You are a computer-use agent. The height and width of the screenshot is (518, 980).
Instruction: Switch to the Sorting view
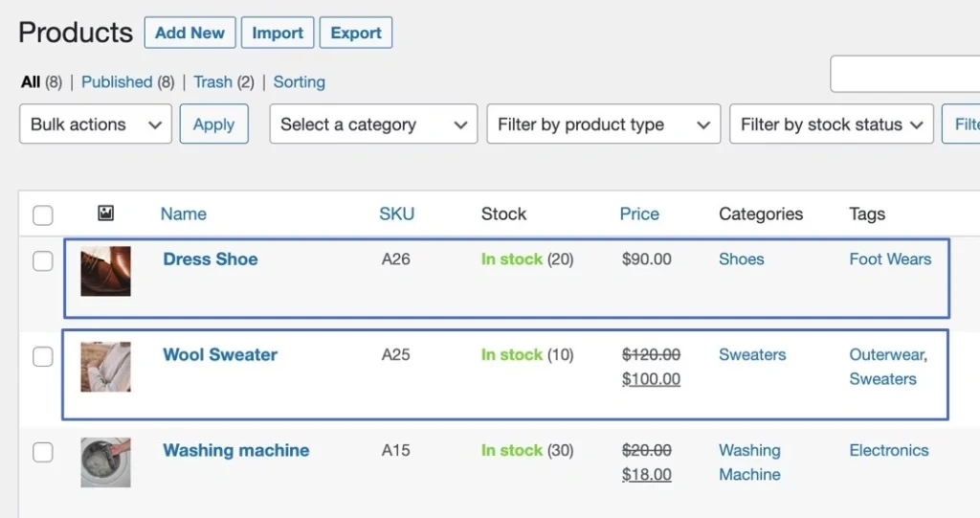pos(299,82)
